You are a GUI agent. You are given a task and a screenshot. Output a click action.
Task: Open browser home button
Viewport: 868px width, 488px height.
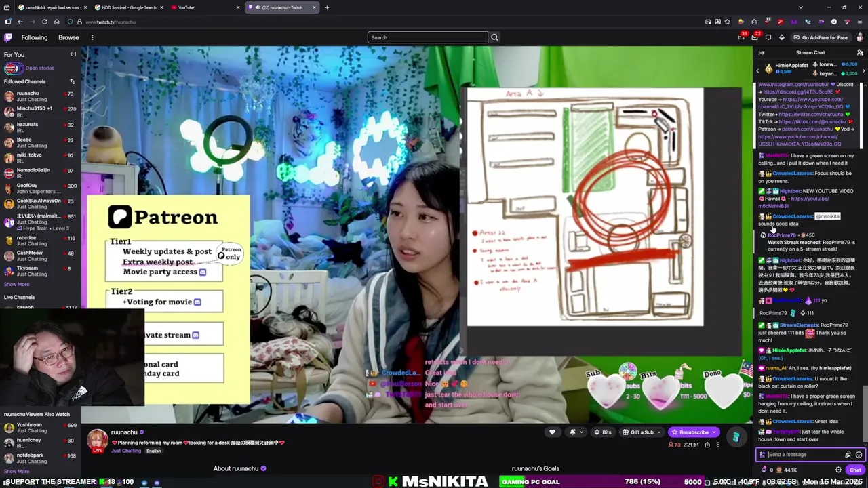pos(57,22)
